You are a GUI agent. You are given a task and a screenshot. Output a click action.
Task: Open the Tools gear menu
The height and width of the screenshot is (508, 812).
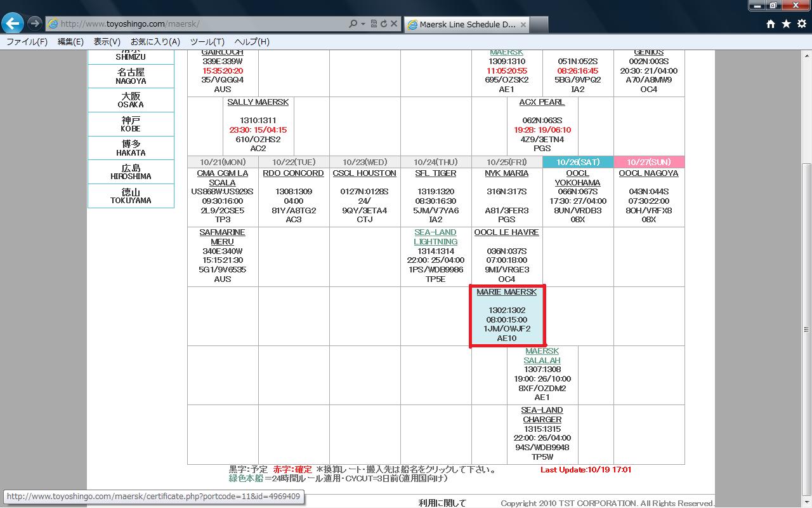point(802,24)
